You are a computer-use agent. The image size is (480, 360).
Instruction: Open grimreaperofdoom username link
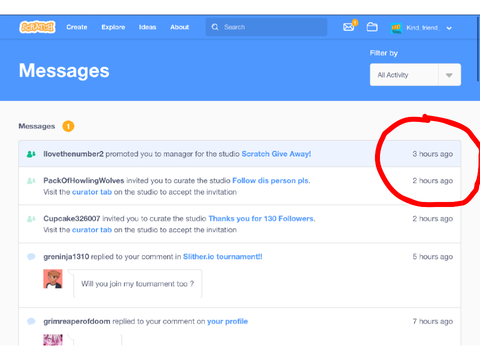point(77,321)
